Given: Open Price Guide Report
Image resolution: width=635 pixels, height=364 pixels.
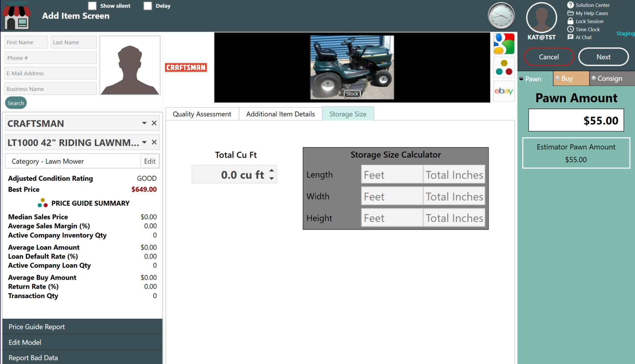Looking at the screenshot, I should pyautogui.click(x=82, y=327).
